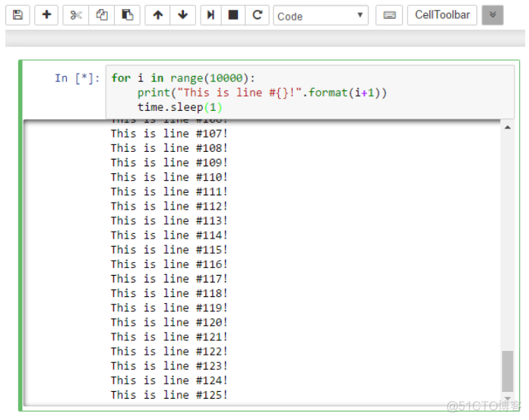Move selected cell down arrow

point(183,15)
